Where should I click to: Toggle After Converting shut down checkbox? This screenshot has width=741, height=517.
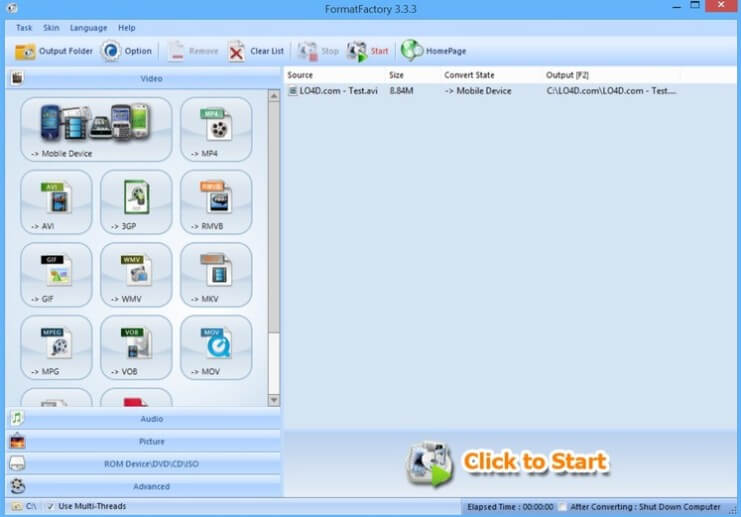563,507
